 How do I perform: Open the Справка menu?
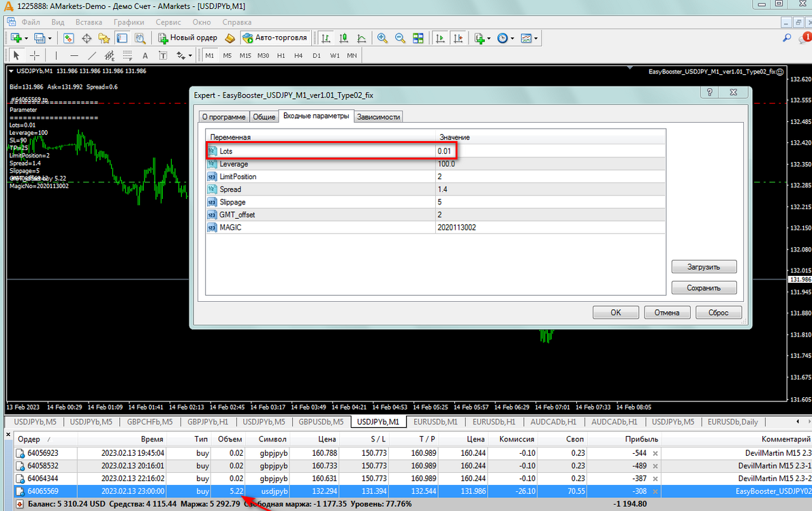coord(236,22)
